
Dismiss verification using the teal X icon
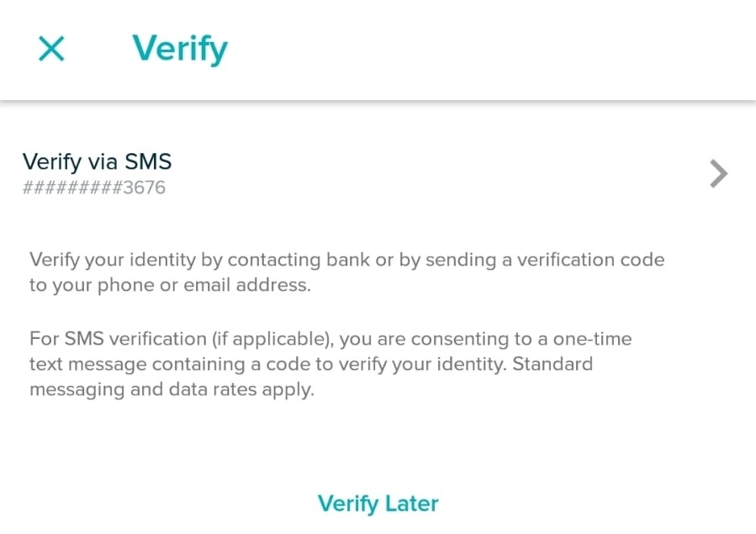click(51, 49)
